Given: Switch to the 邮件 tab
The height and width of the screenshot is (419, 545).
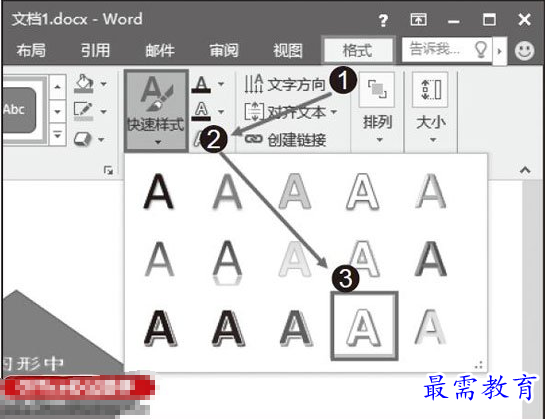Looking at the screenshot, I should click(160, 50).
